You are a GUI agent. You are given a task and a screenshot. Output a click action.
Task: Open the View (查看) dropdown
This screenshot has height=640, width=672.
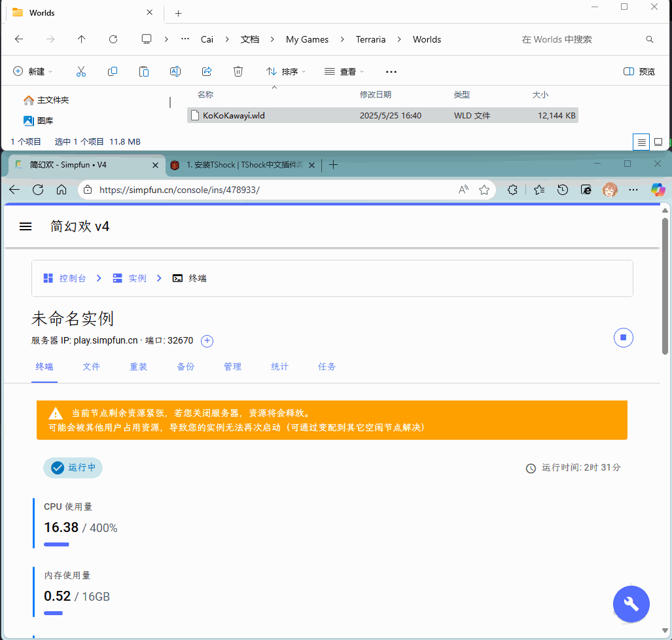click(x=344, y=71)
